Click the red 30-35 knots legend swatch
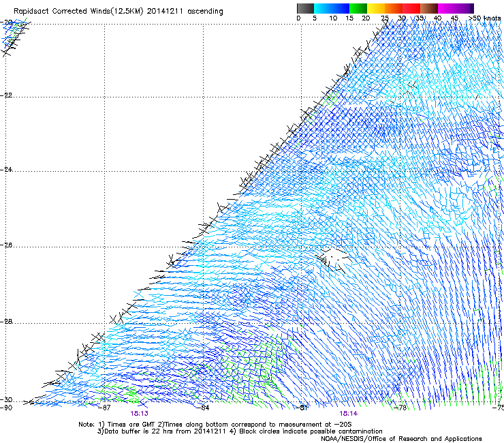The height and width of the screenshot is (443, 504). (411, 8)
